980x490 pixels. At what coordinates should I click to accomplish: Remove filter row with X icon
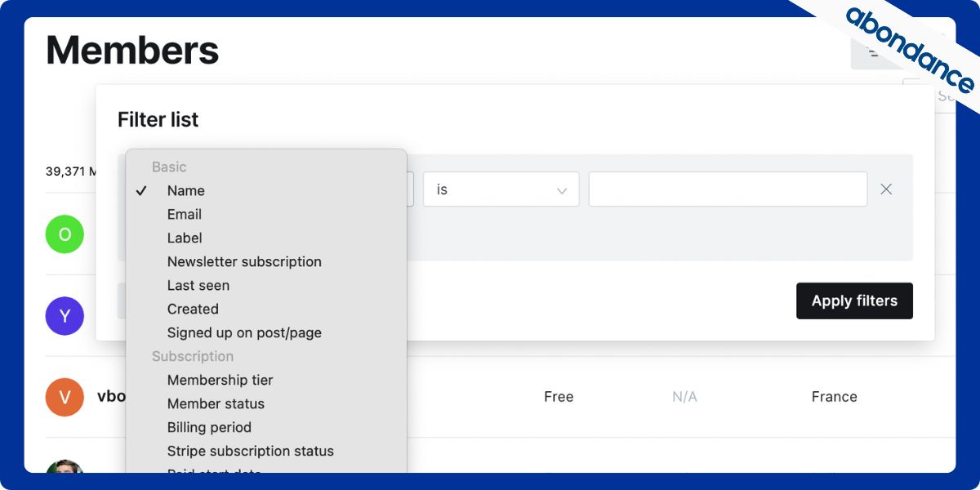tap(886, 189)
